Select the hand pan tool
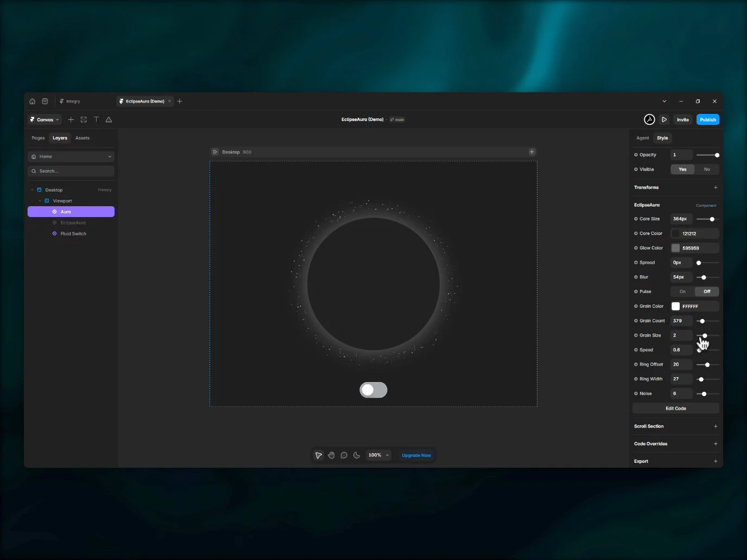The height and width of the screenshot is (560, 747). [331, 455]
